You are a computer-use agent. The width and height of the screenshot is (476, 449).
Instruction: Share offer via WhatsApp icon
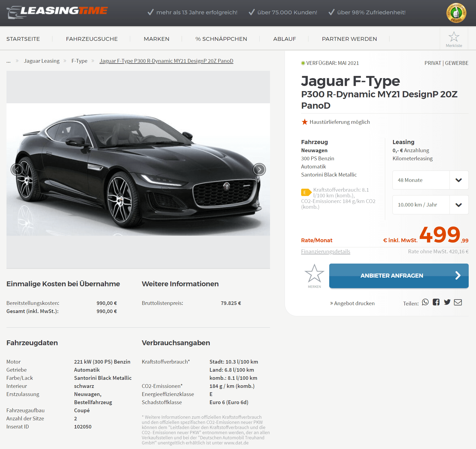[x=425, y=302]
